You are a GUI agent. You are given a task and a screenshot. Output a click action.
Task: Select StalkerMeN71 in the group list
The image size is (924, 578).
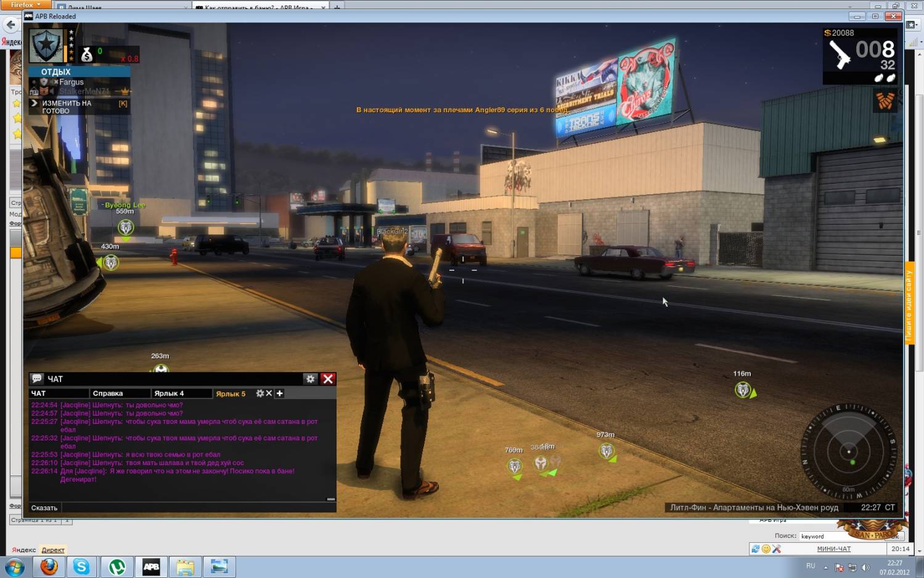point(84,91)
